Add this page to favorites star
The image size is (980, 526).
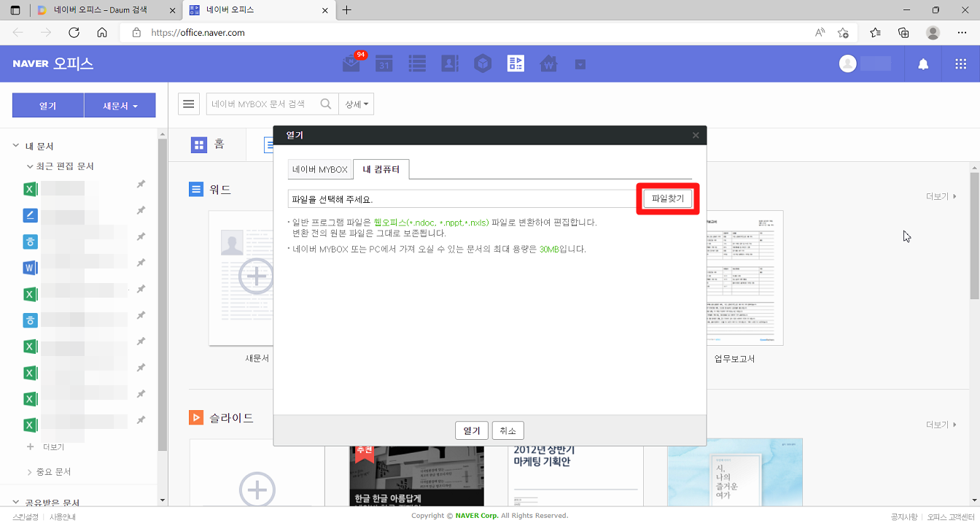(x=843, y=33)
